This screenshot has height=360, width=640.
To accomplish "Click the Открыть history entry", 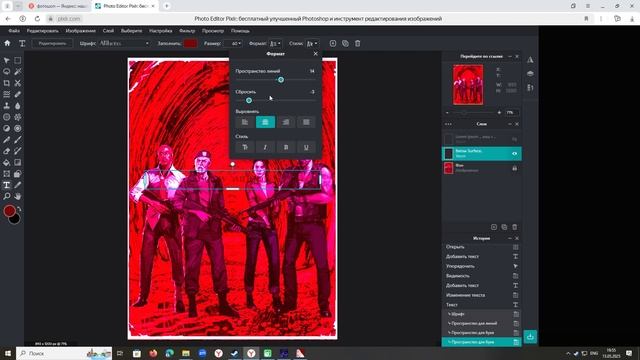I will click(x=482, y=247).
